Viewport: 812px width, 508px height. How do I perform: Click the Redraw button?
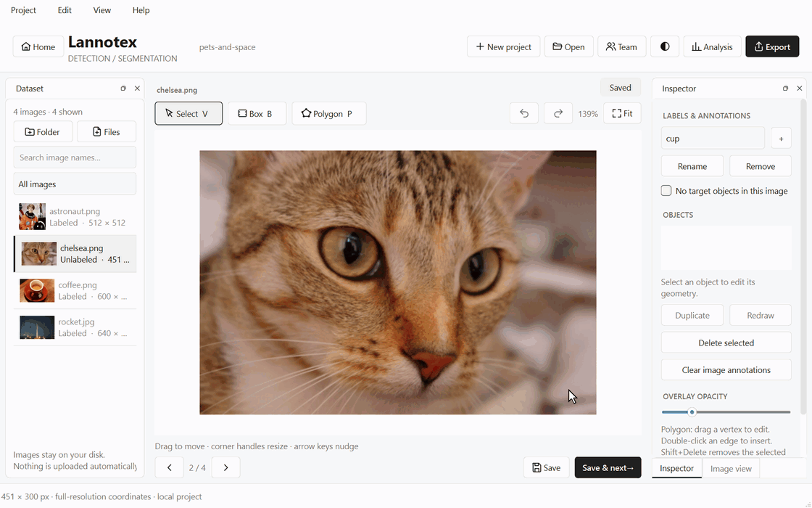tap(761, 315)
